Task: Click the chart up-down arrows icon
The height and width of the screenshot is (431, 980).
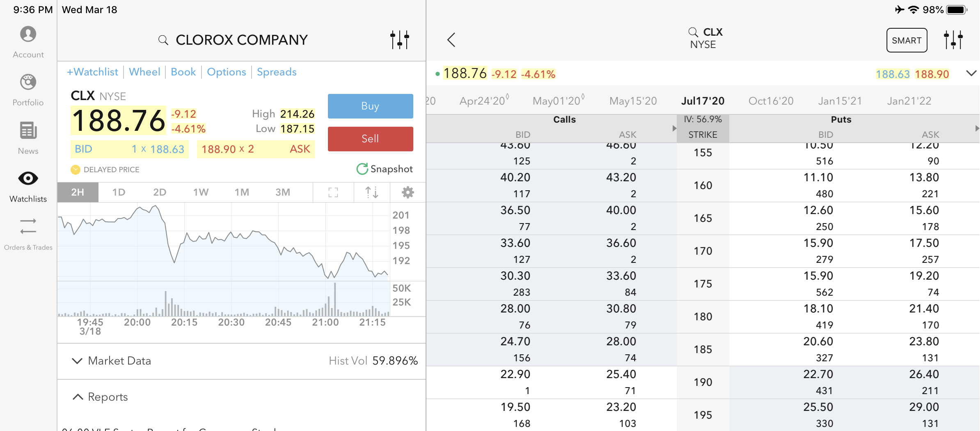Action: 371,192
